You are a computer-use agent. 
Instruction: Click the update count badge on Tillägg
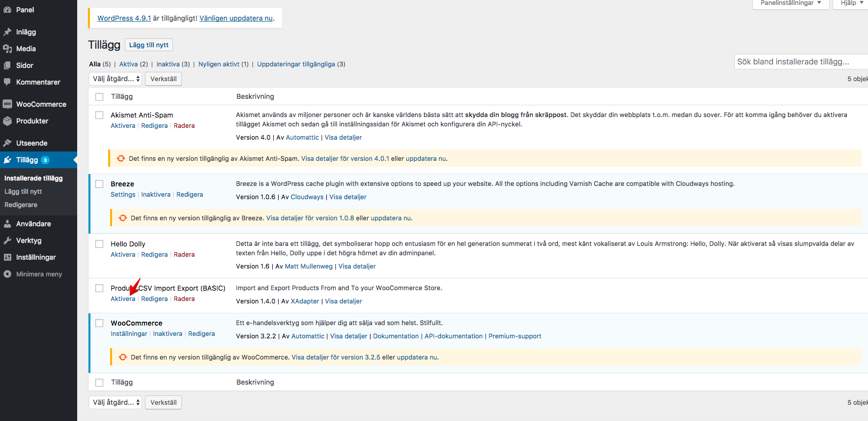(x=45, y=160)
